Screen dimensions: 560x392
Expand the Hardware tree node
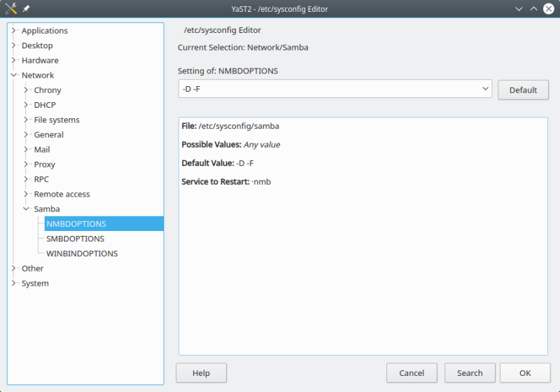[13, 60]
